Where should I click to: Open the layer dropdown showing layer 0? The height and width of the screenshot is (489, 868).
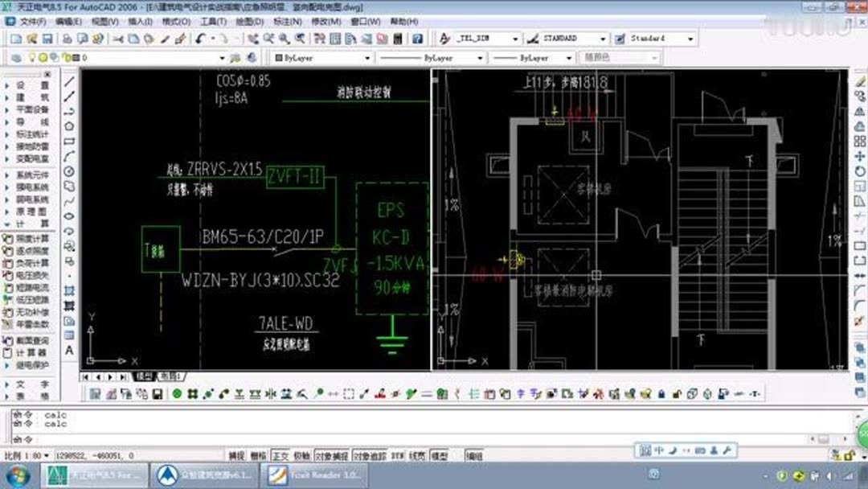(223, 57)
